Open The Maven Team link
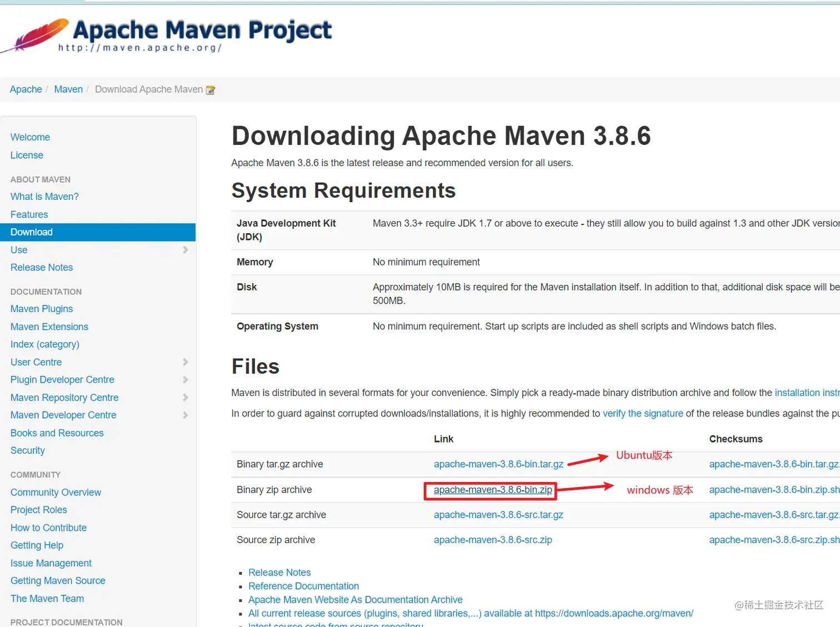Viewport: 840px width, 627px height. point(47,599)
